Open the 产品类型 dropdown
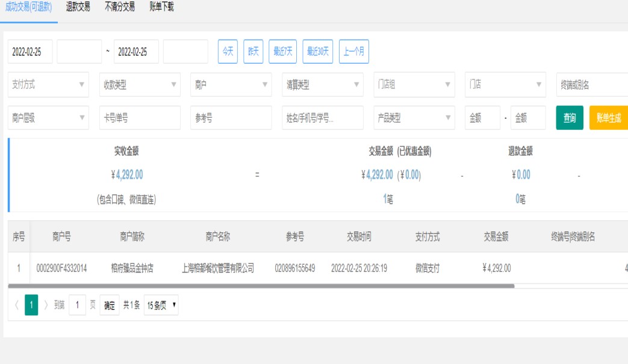Viewport: 628px width, 364px height. [x=414, y=118]
